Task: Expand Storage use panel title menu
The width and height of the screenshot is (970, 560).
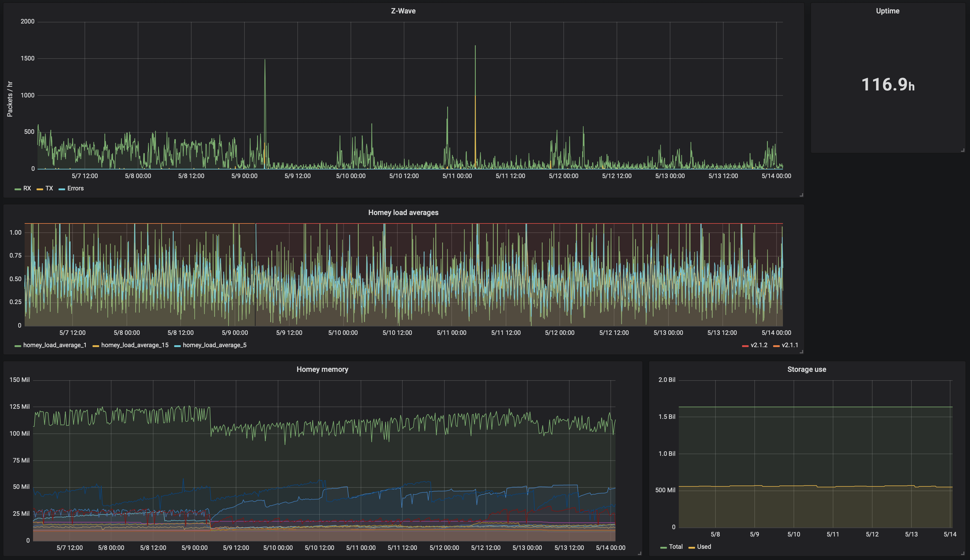Action: [806, 370]
